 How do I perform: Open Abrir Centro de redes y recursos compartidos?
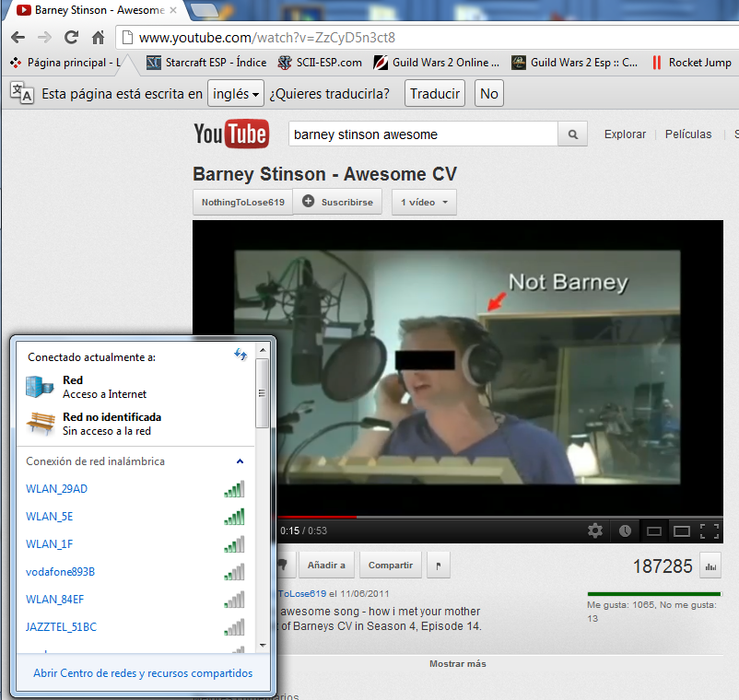(x=143, y=673)
